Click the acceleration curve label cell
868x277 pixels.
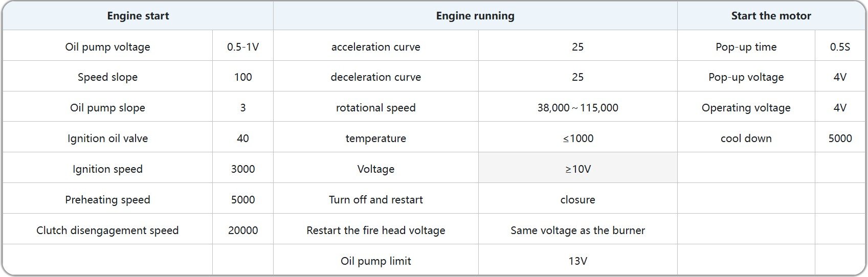coord(375,47)
